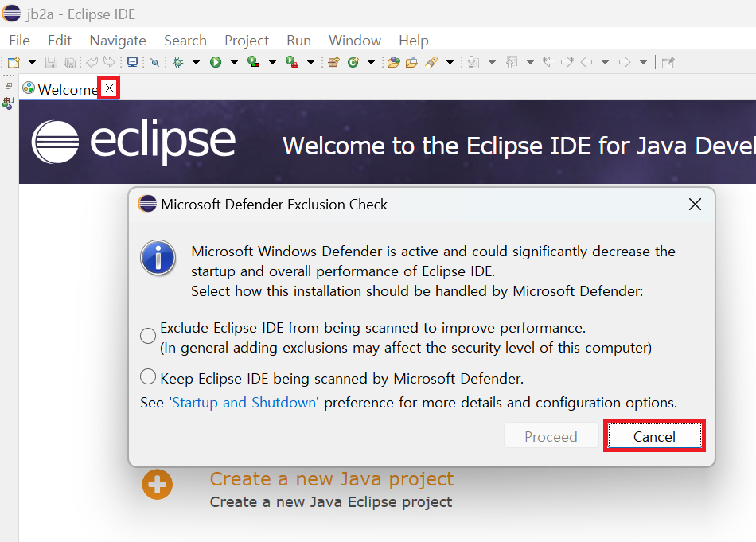Image resolution: width=756 pixels, height=542 pixels.
Task: Click 'Create a new Java project' link
Action: click(331, 479)
